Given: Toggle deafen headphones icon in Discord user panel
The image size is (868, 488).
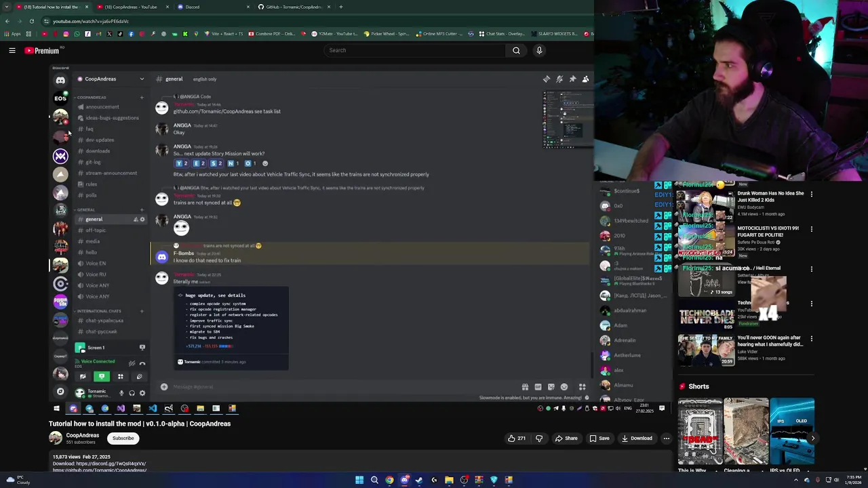Looking at the screenshot, I should [132, 393].
